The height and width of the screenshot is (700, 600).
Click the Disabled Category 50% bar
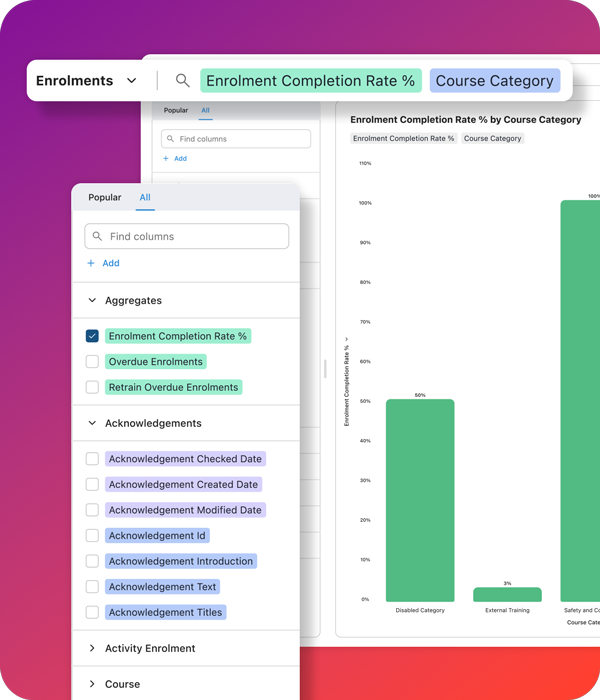tap(420, 500)
